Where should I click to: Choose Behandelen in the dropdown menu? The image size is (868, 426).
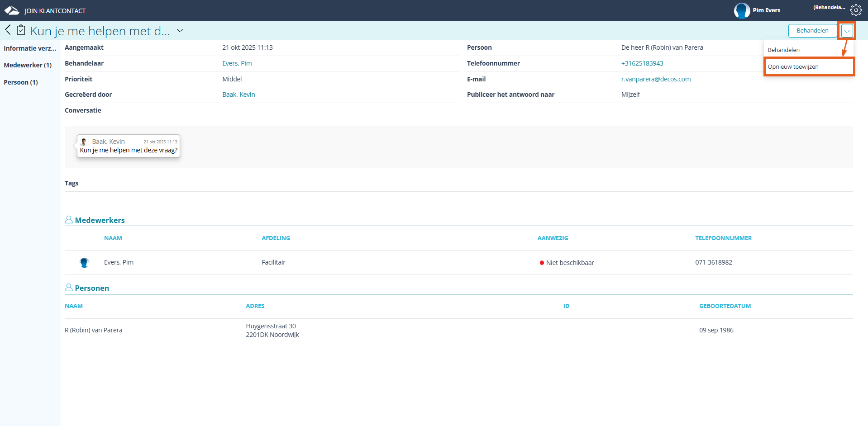[783, 50]
